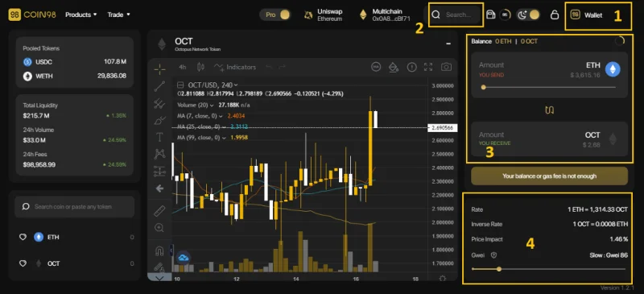Image resolution: width=644 pixels, height=294 pixels.
Task: Expand the chart drawing toolbar bottom chevron
Action: click(159, 278)
